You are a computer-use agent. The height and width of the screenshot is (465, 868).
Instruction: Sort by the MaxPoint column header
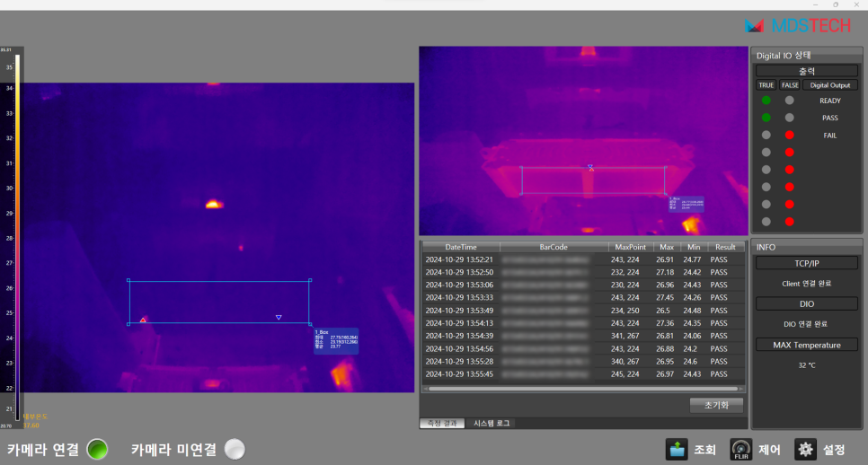(631, 247)
